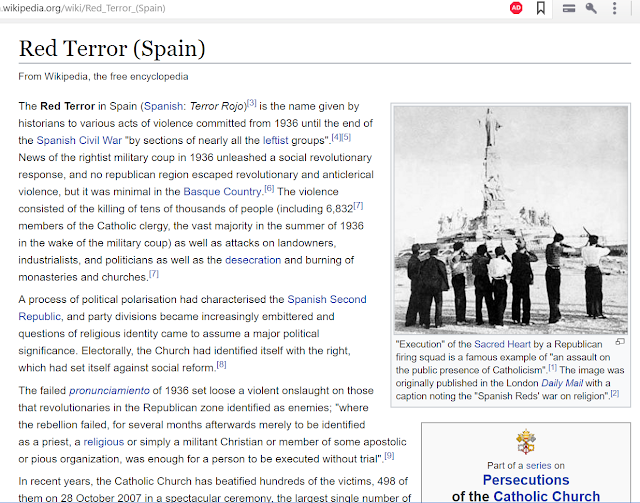Click the Vatican emblem in the sidebar box
This screenshot has height=503, width=640.
tap(526, 441)
